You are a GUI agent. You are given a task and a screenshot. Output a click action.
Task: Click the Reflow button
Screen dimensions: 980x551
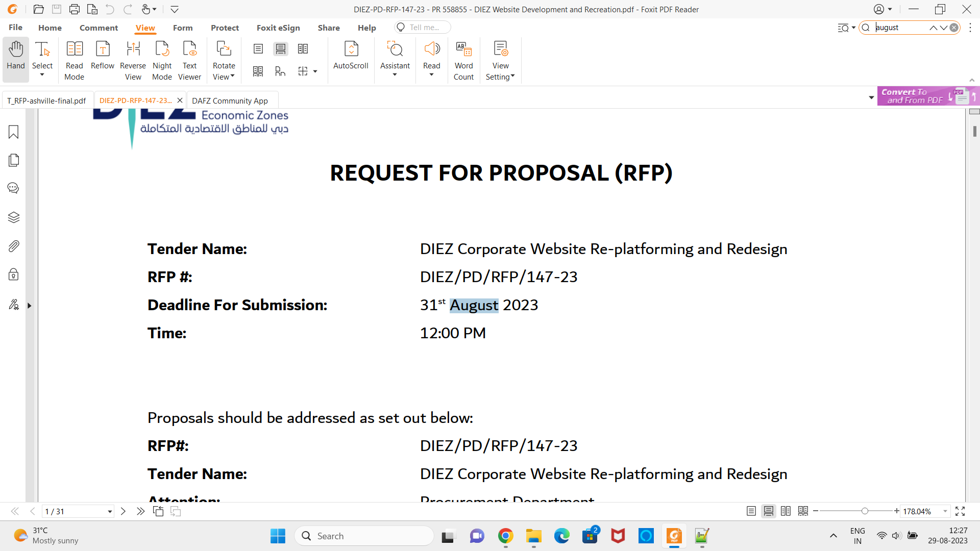click(103, 55)
